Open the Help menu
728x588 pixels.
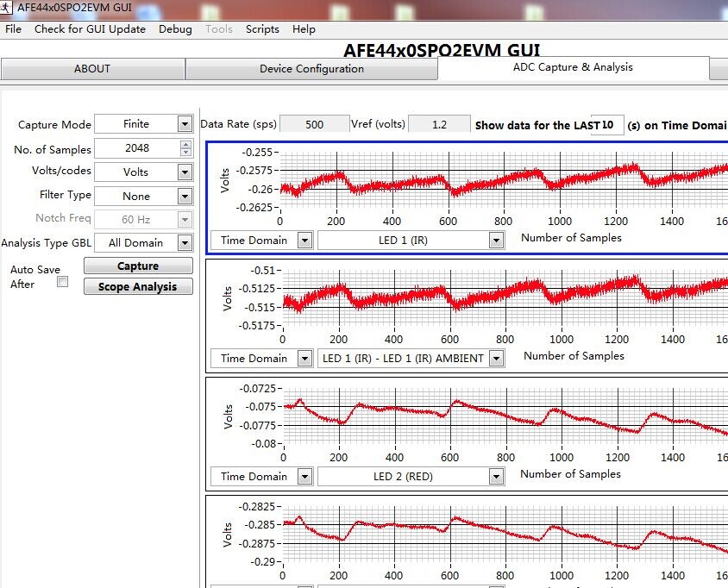(x=304, y=29)
